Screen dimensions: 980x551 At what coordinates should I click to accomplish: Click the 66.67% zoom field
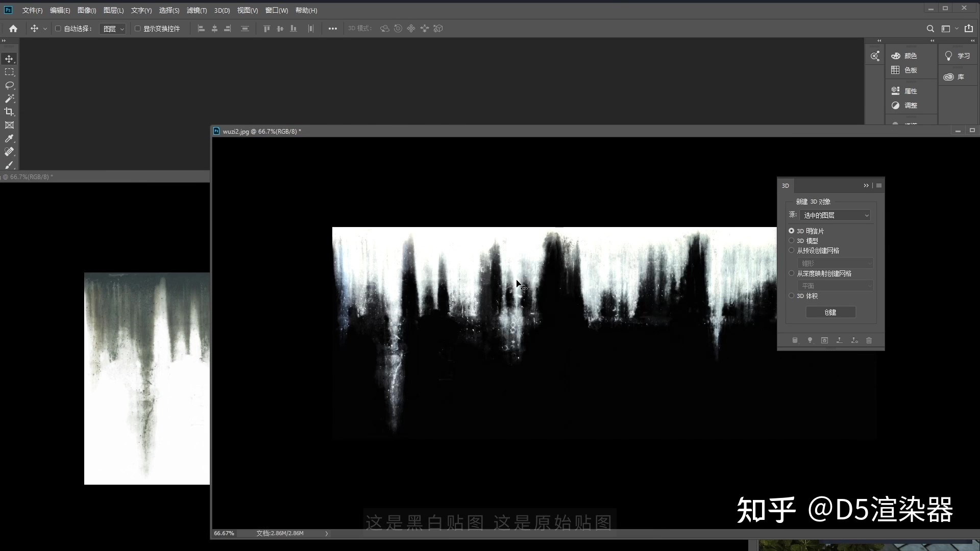pyautogui.click(x=224, y=533)
